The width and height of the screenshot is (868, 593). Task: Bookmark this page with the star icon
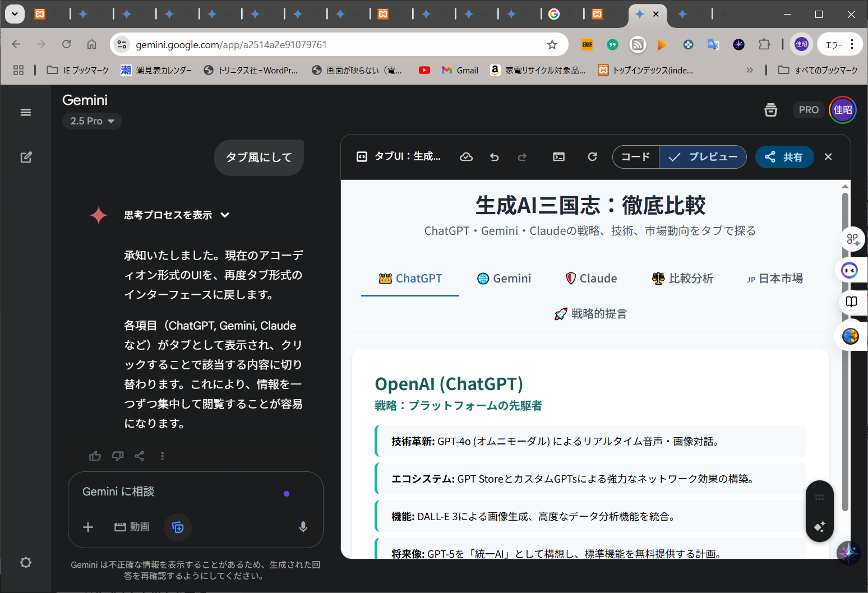click(x=552, y=44)
